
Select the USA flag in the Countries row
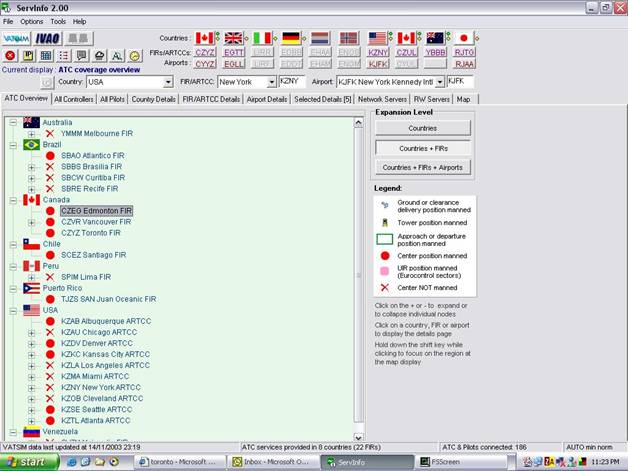tap(378, 38)
